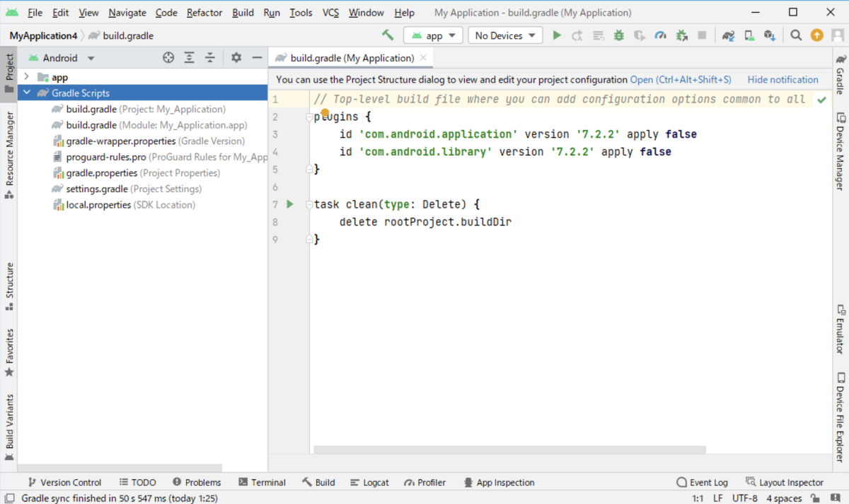Screen dimensions: 849x504
Task: Toggle the Resource Manager side panel
Action: (x=9, y=156)
